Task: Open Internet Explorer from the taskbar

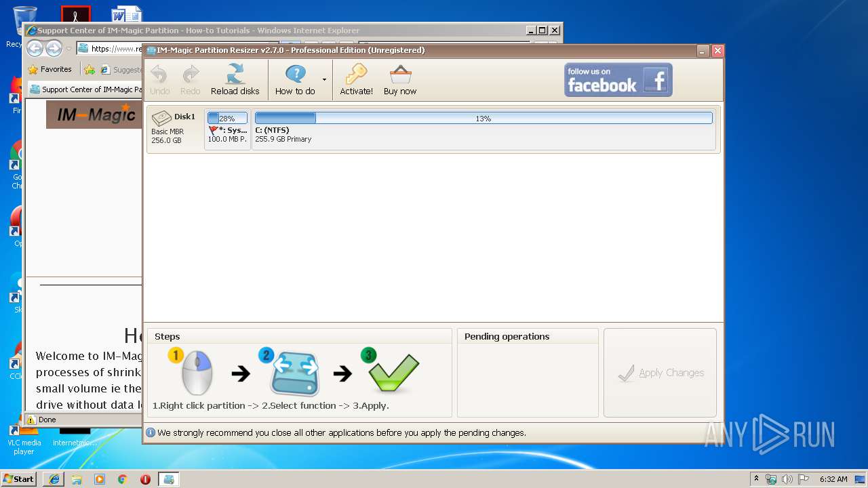Action: point(54,479)
